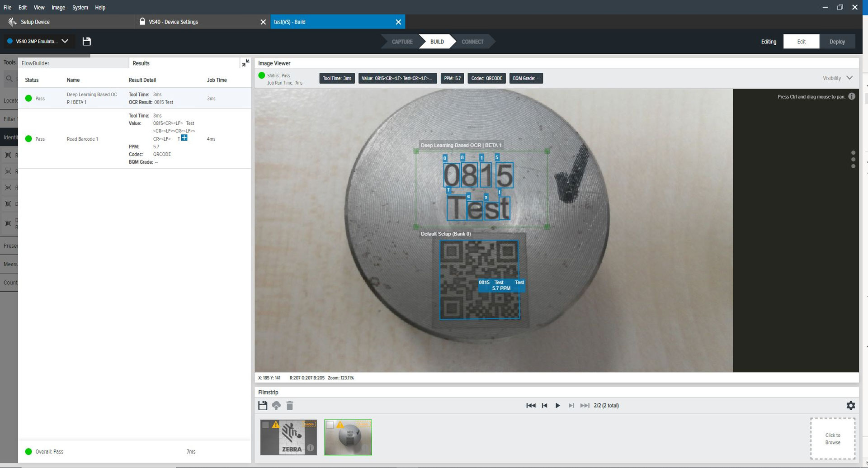Click the search icon in the Tools panel

point(9,78)
